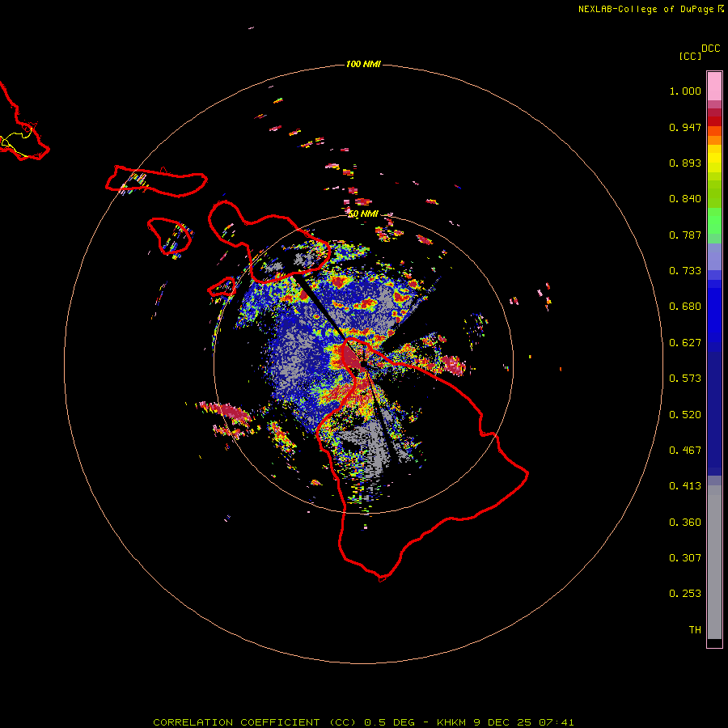Click the 0.733 scale label
The width and height of the screenshot is (728, 728).
click(685, 271)
